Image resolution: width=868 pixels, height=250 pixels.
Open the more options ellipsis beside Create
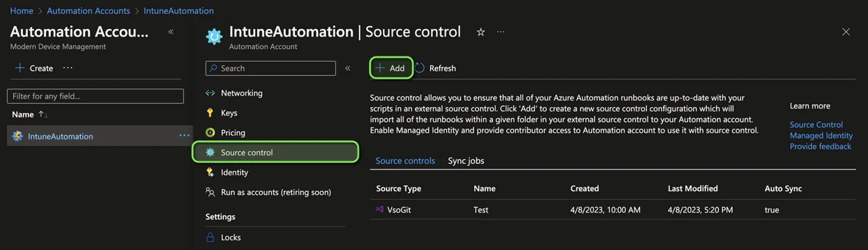68,68
